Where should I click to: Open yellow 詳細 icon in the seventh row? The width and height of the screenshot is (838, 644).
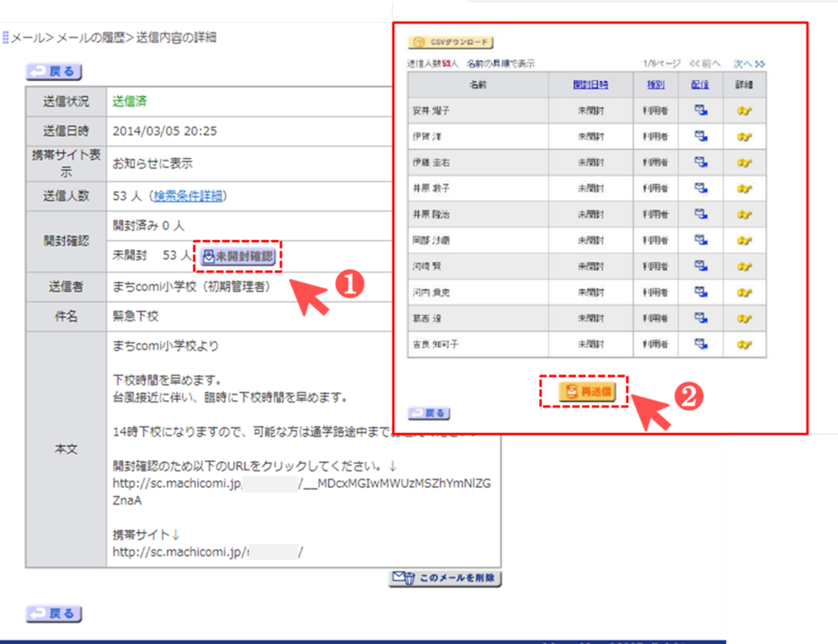coord(744,266)
